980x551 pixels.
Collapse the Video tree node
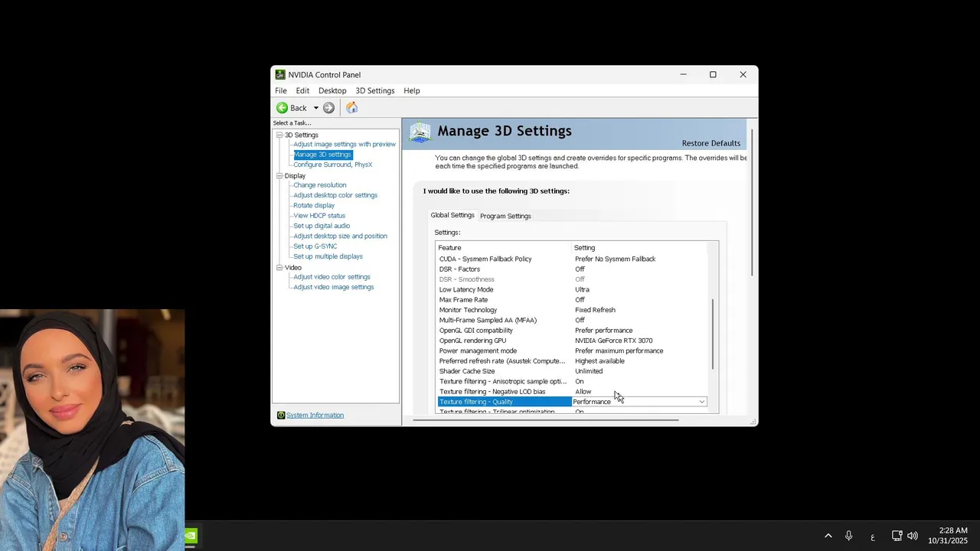[279, 268]
